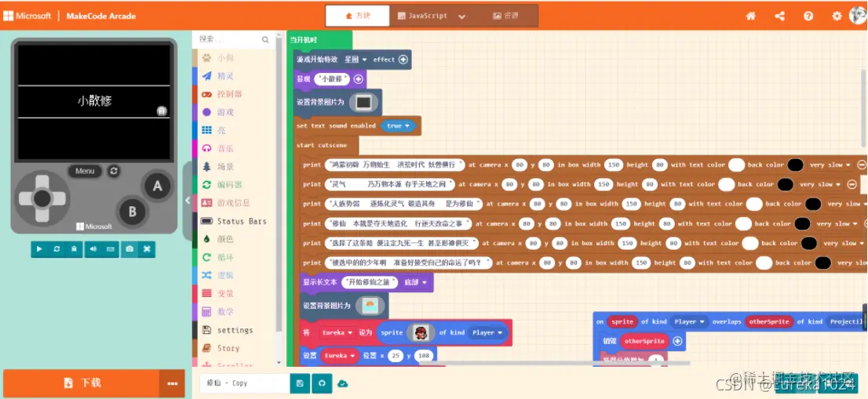Save the project with disk icon
The width and height of the screenshot is (868, 399).
pyautogui.click(x=300, y=383)
